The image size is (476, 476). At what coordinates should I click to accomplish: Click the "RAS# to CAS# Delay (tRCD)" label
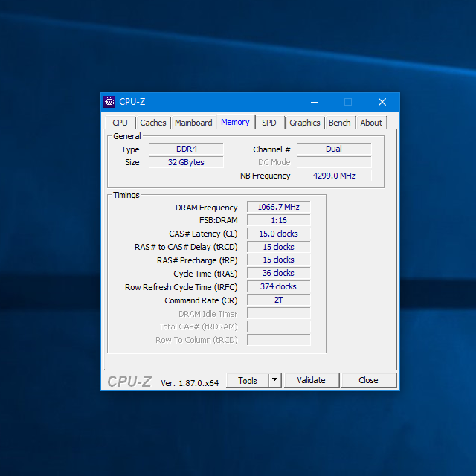click(x=186, y=247)
